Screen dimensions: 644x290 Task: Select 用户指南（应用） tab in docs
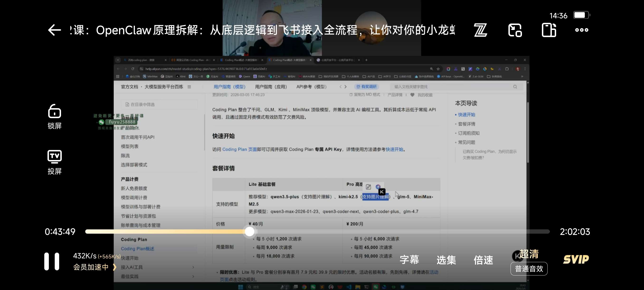point(271,87)
